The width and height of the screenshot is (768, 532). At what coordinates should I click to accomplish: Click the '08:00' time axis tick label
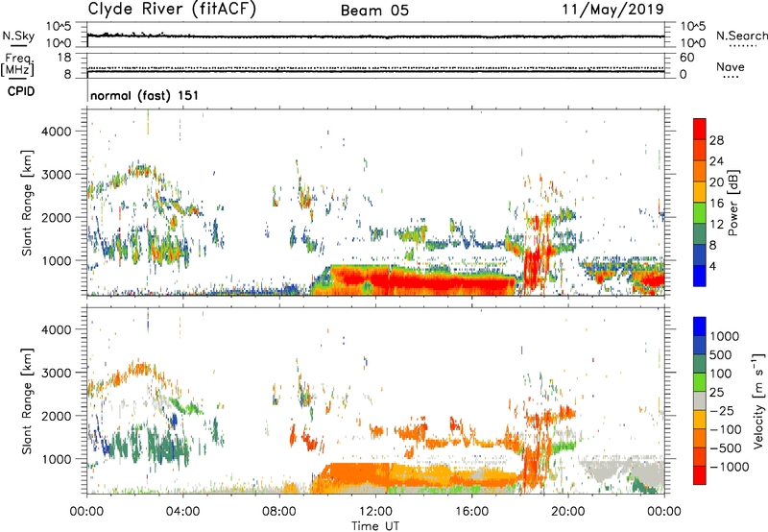click(x=279, y=512)
